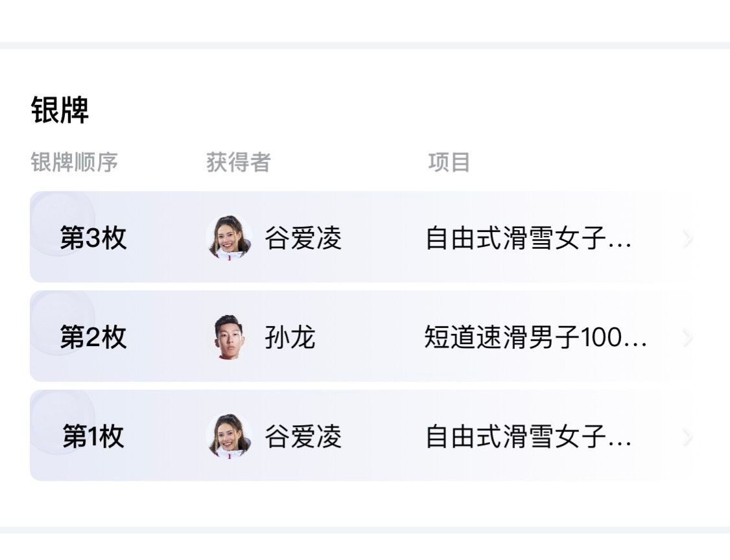Click the 获得者 column header

(239, 163)
